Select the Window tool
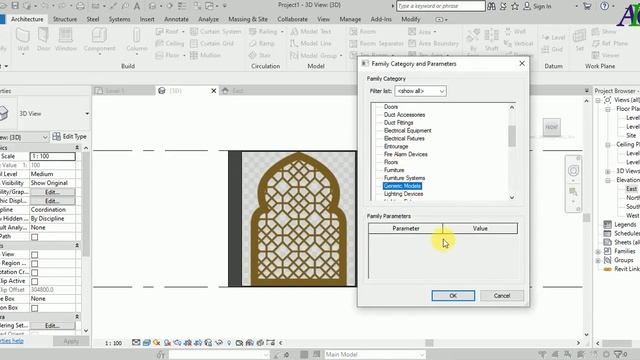 pyautogui.click(x=65, y=40)
